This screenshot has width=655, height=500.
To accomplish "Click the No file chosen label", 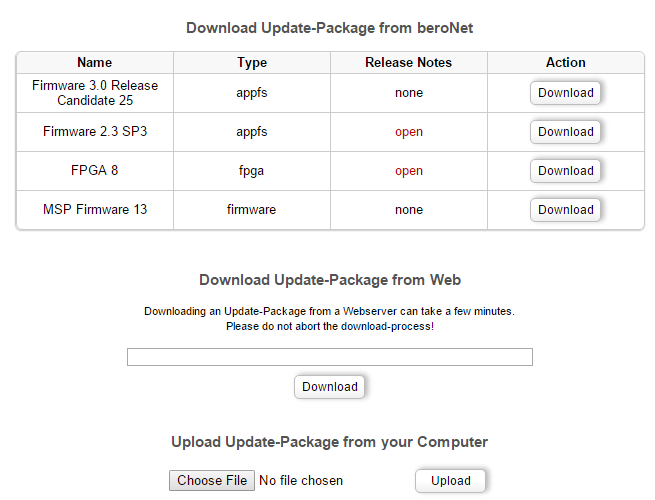I will pyautogui.click(x=301, y=481).
